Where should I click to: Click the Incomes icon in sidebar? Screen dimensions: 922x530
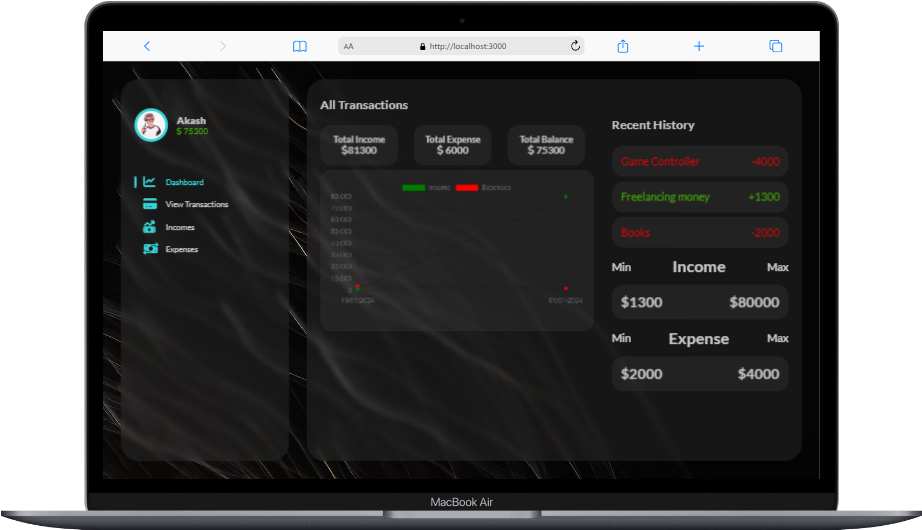[149, 227]
